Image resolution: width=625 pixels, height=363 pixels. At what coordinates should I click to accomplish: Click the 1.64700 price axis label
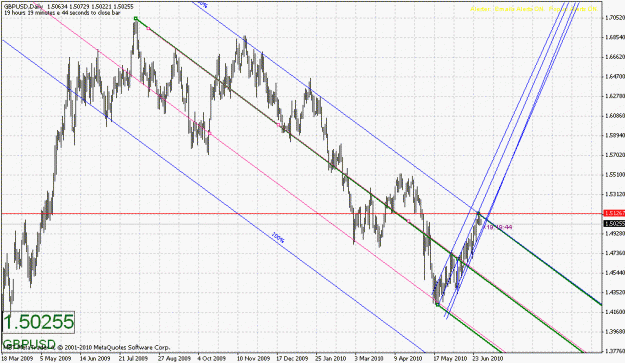pos(615,76)
